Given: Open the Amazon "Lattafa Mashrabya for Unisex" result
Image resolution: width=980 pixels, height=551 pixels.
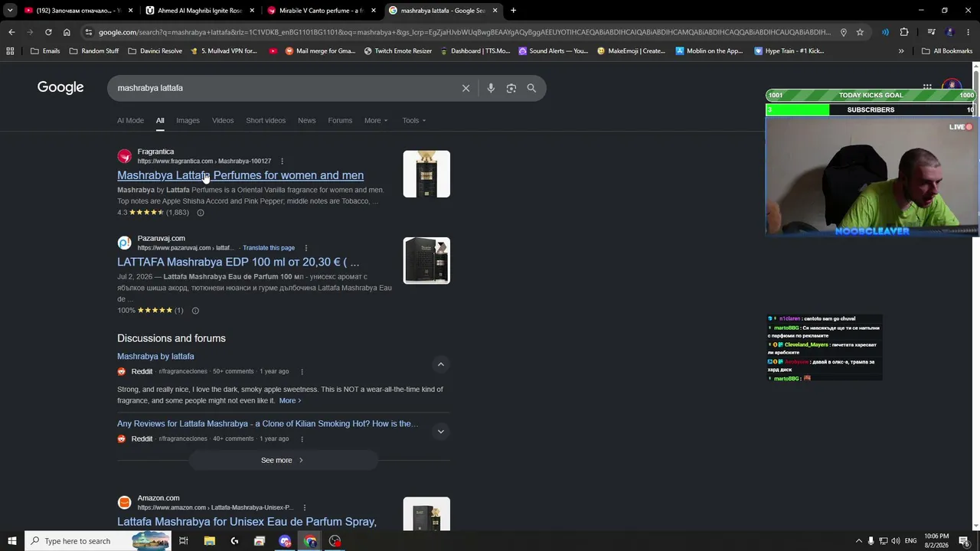Looking at the screenshot, I should 247,522.
